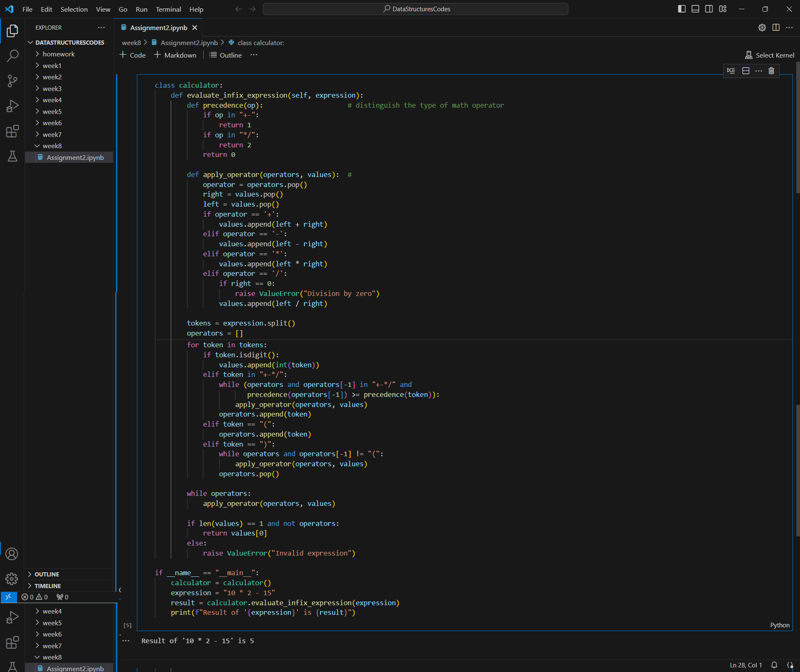Click the line 'raise ValueError("Division by zero")'
Viewport: 800px width, 672px height.
click(x=307, y=293)
